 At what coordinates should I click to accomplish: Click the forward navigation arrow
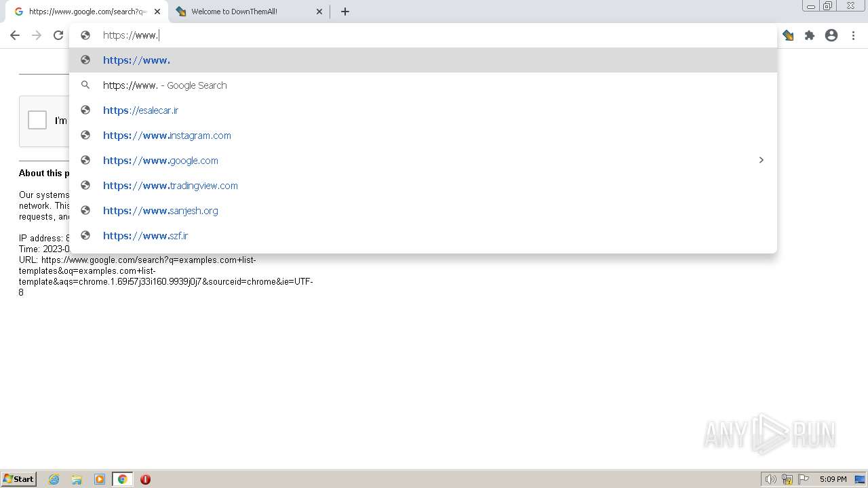coord(37,35)
